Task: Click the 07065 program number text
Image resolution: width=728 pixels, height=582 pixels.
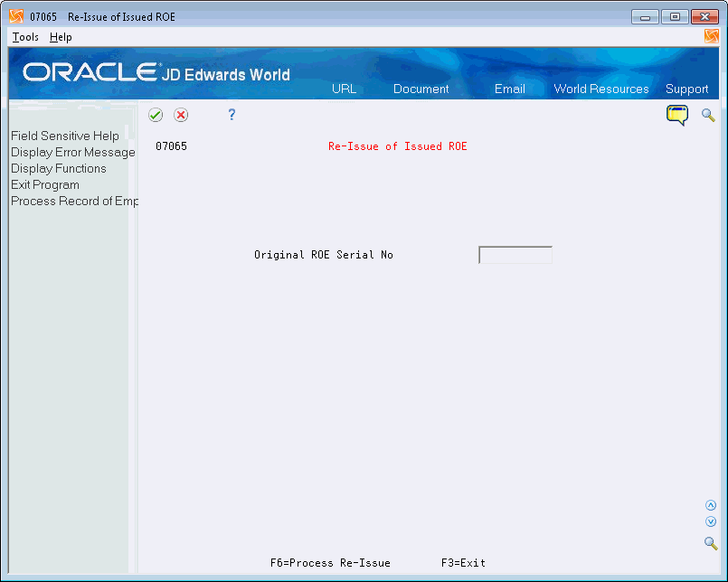Action: coord(171,146)
